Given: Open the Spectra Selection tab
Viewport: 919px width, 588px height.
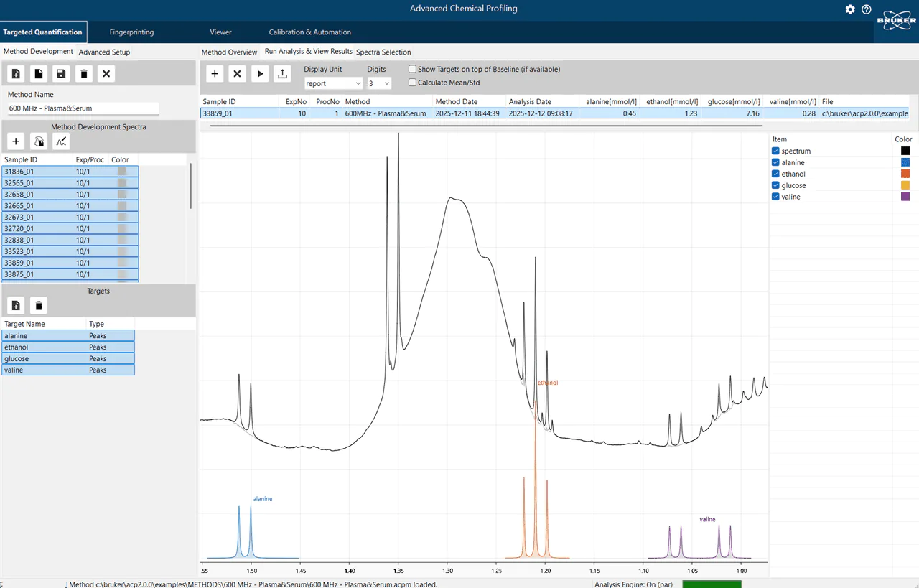Looking at the screenshot, I should point(383,52).
